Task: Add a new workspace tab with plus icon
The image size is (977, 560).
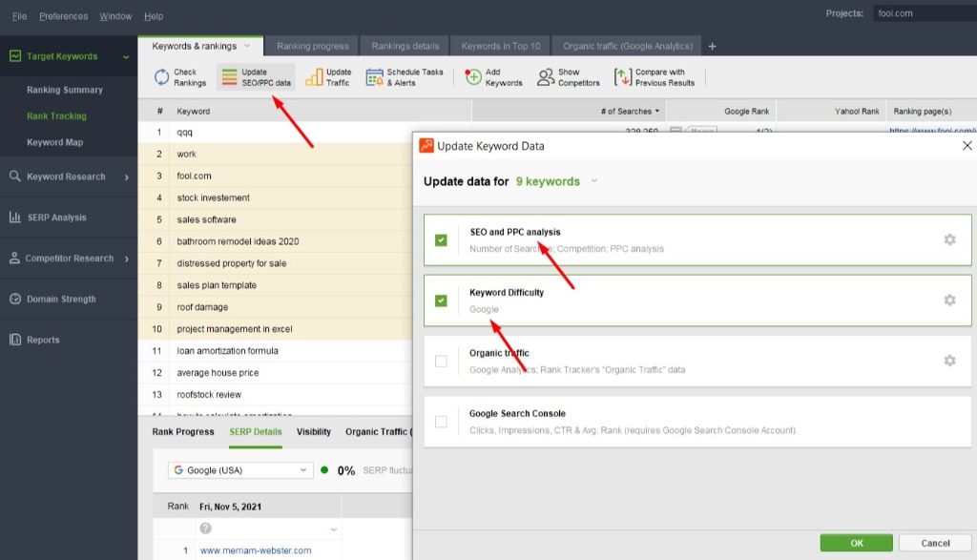Action: click(712, 46)
